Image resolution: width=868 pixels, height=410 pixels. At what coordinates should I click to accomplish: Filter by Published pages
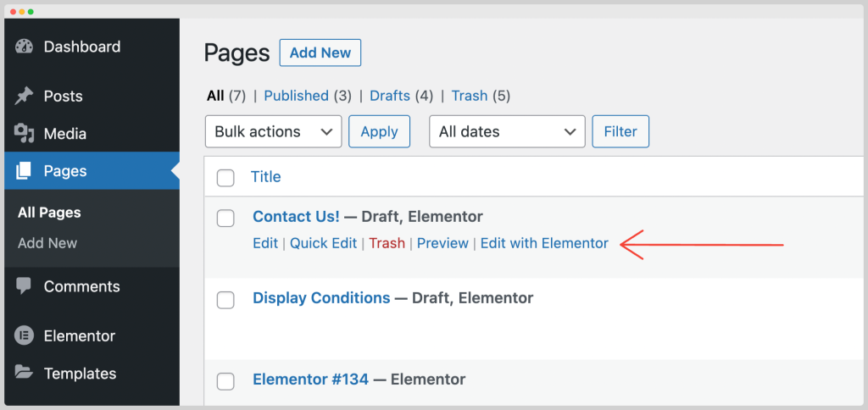[x=296, y=97]
